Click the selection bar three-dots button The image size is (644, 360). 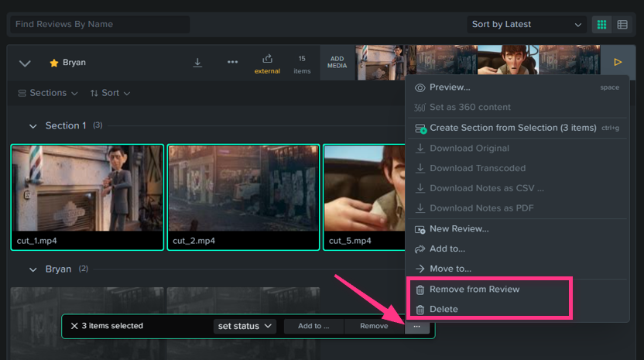(417, 326)
